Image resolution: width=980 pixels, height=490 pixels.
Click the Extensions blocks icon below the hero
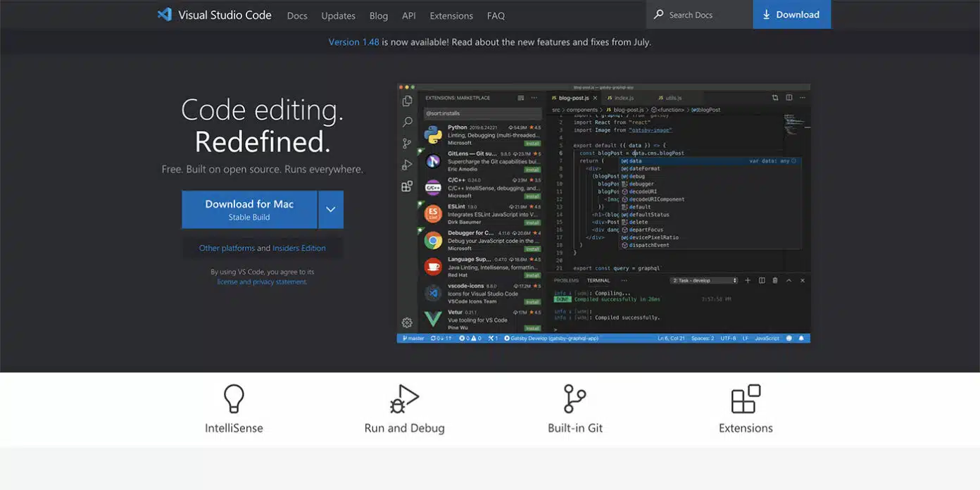(x=746, y=398)
